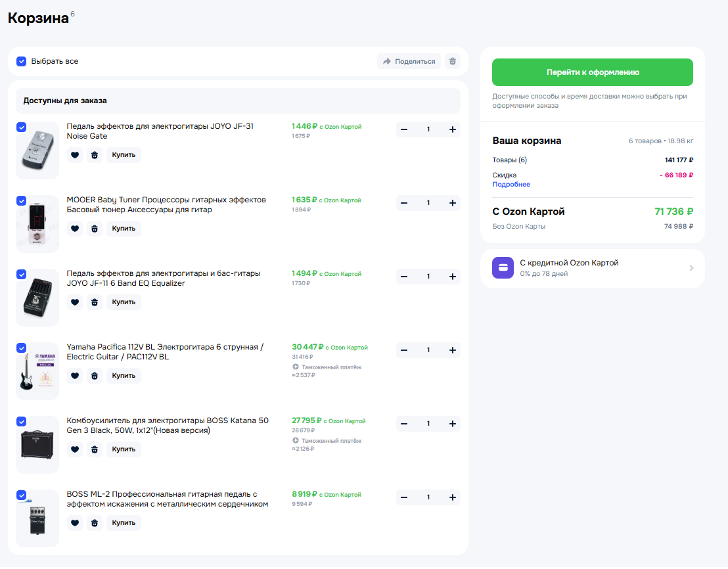Decrease quantity of BOSS ML-2 pedal
The image size is (728, 569).
click(x=404, y=497)
